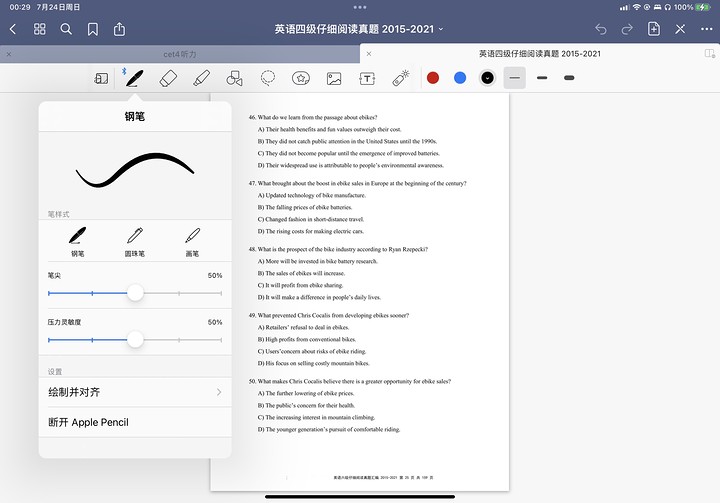
Task: Click the pen stroke preview
Action: (x=135, y=170)
